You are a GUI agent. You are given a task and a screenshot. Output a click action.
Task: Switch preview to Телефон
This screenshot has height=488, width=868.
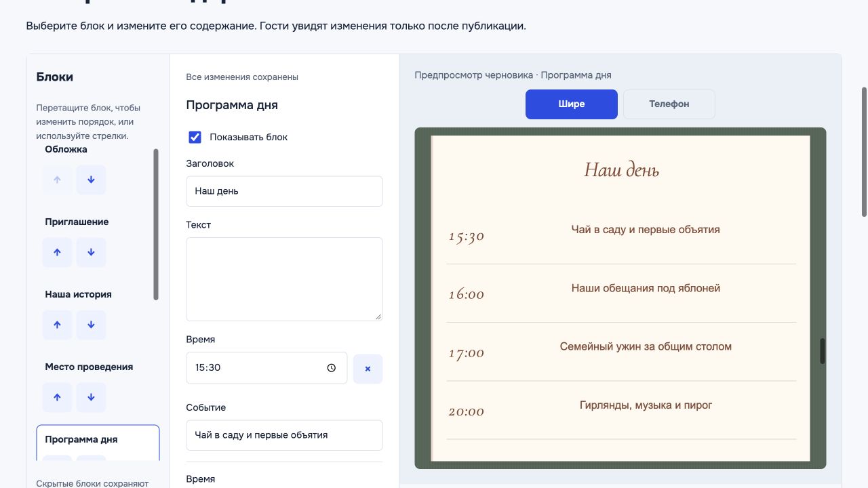pos(669,104)
